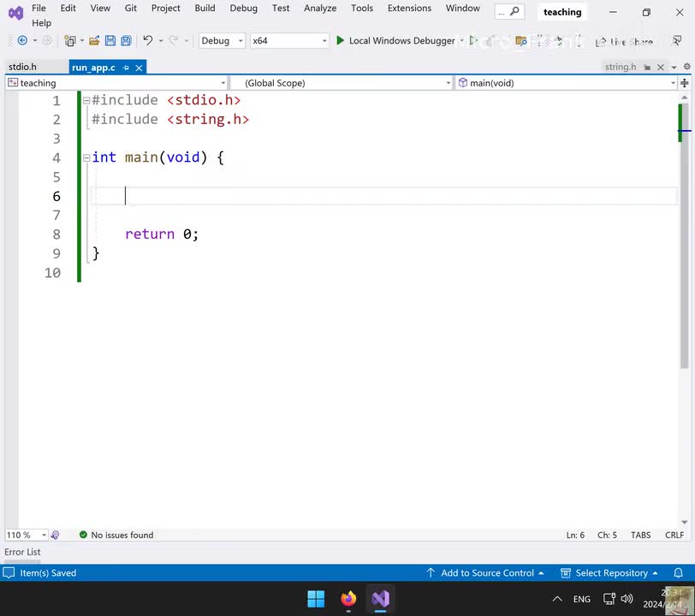Open the main(void) member dropdown
Viewport: 695px width, 616px height.
pyautogui.click(x=567, y=83)
